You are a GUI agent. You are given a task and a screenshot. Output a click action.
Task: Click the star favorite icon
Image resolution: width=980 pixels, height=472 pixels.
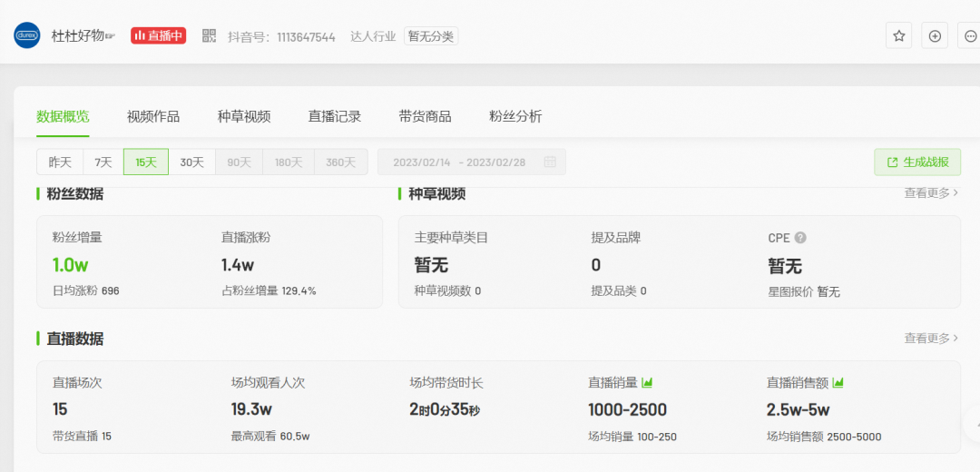pos(899,36)
